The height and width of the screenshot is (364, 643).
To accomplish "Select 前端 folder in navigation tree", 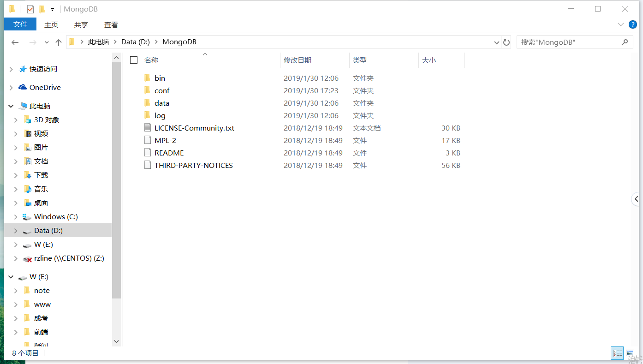I will 41,332.
